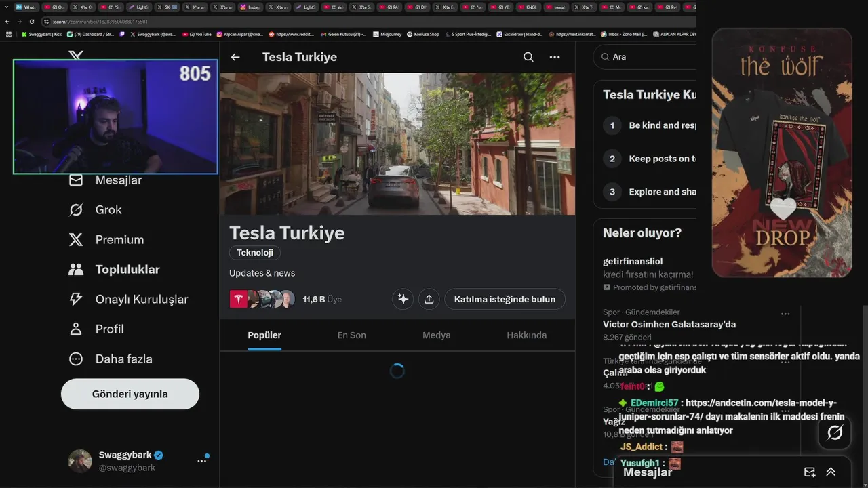Click the 'Keep posts on t' rule text
868x488 pixels.
(x=663, y=159)
